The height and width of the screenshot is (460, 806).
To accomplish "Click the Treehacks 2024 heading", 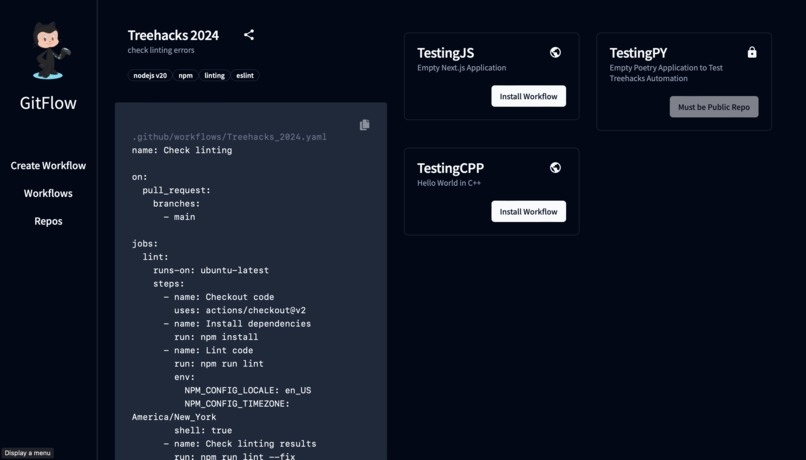I will [x=173, y=35].
